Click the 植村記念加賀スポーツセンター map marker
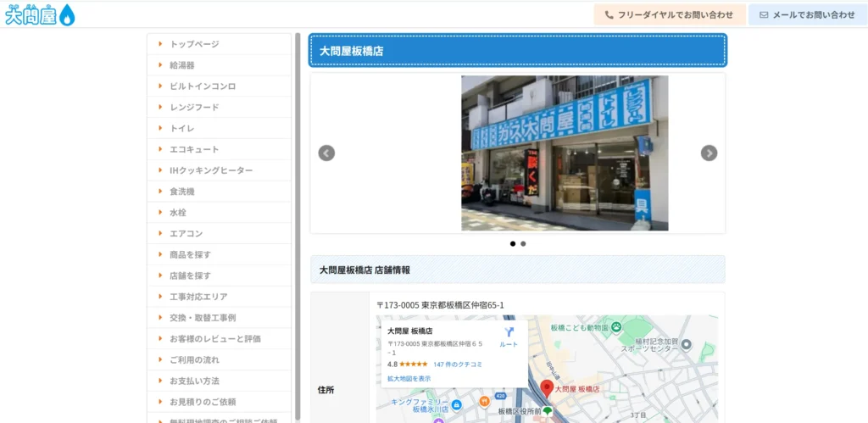This screenshot has width=868, height=423. [x=687, y=345]
